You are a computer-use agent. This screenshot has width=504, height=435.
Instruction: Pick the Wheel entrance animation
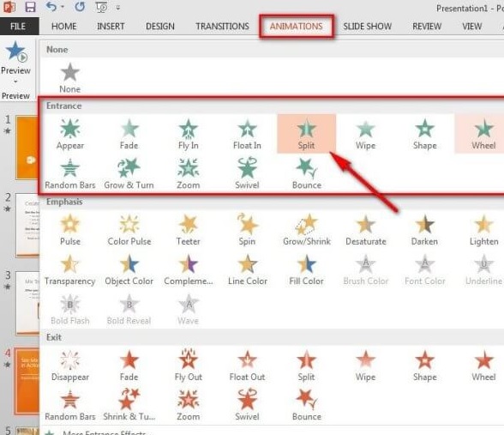pyautogui.click(x=483, y=134)
